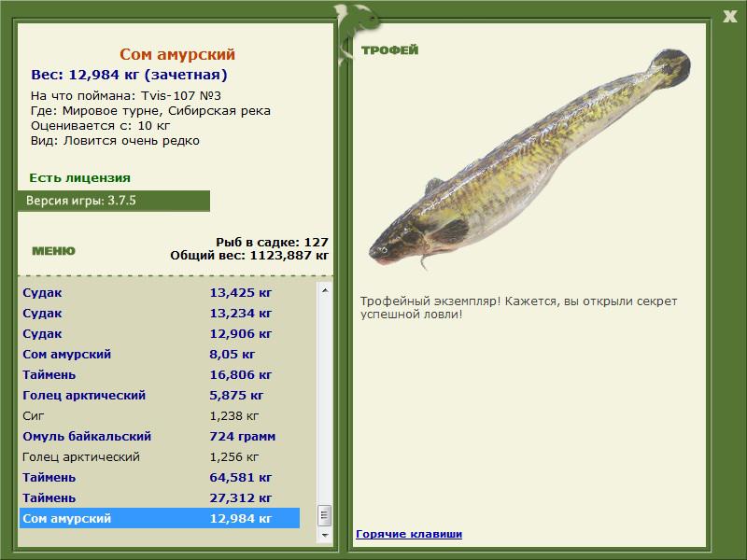Select the Голец арктический 5,875 кг row
The height and width of the screenshot is (560, 747).
[160, 395]
